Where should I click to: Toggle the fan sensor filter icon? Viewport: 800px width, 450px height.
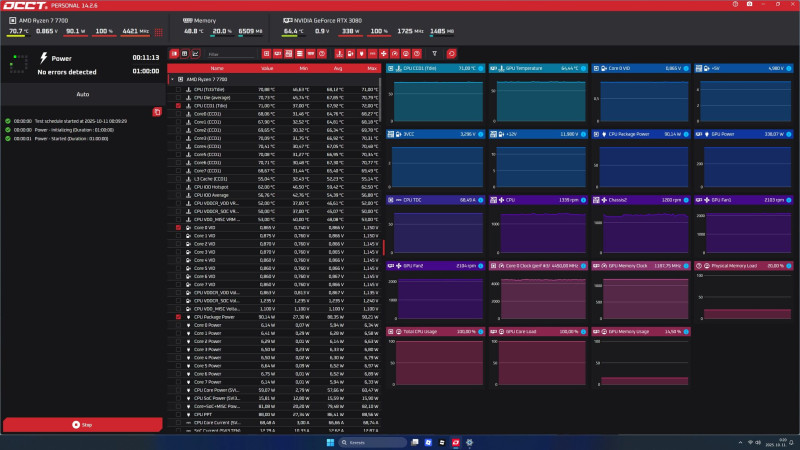coord(384,54)
